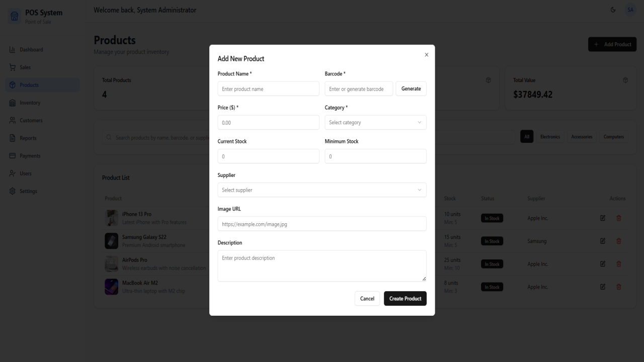Delete the iPhone 13 Pro product
The width and height of the screenshot is (644, 362).
pyautogui.click(x=619, y=218)
